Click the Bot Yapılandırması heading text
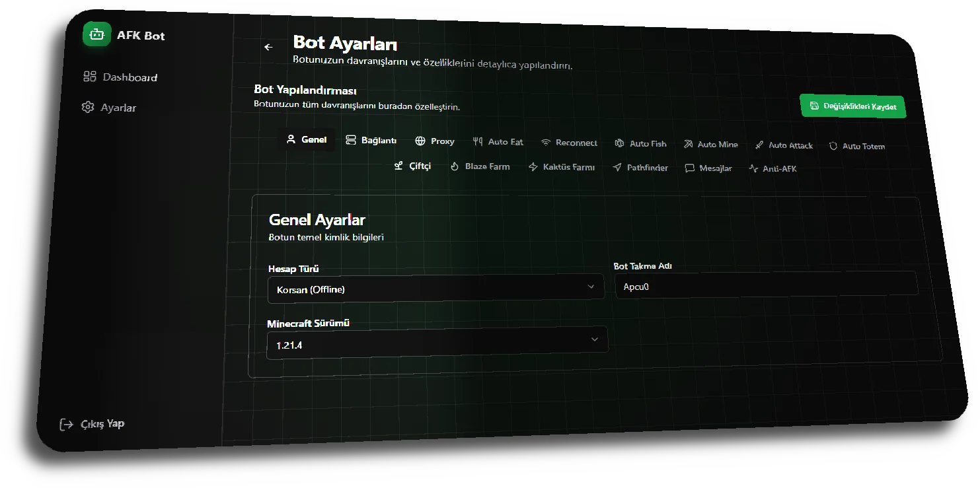The image size is (980, 488). coord(305,90)
